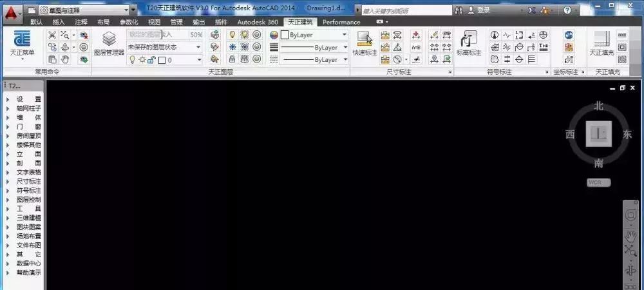Launch the 标高标注 elevation tool
This screenshot has height=290, width=644.
(x=469, y=43)
